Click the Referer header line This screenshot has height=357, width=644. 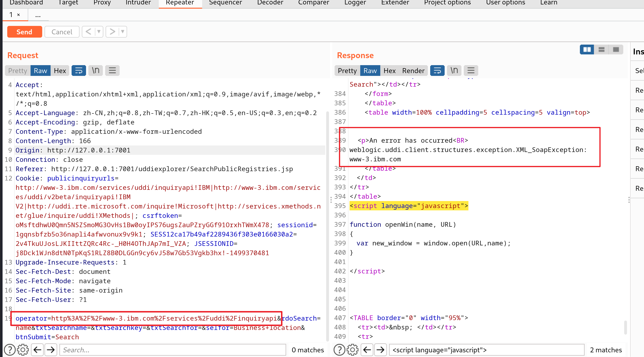coord(154,169)
